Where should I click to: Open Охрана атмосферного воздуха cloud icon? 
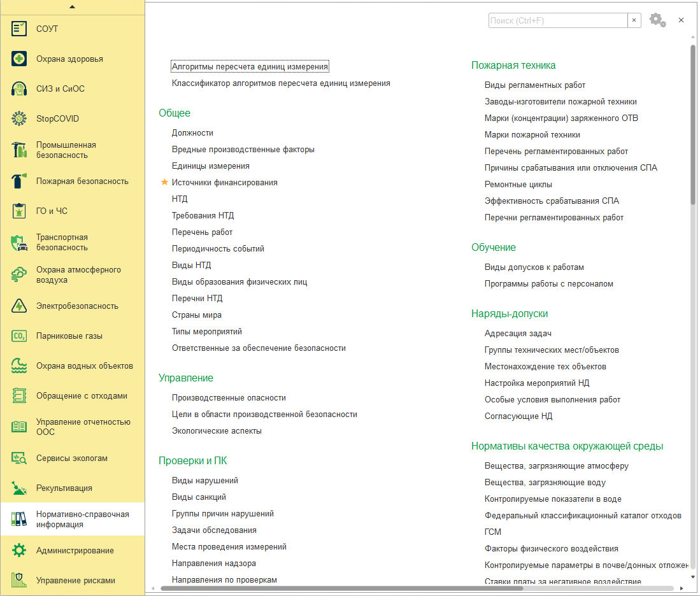tap(18, 275)
